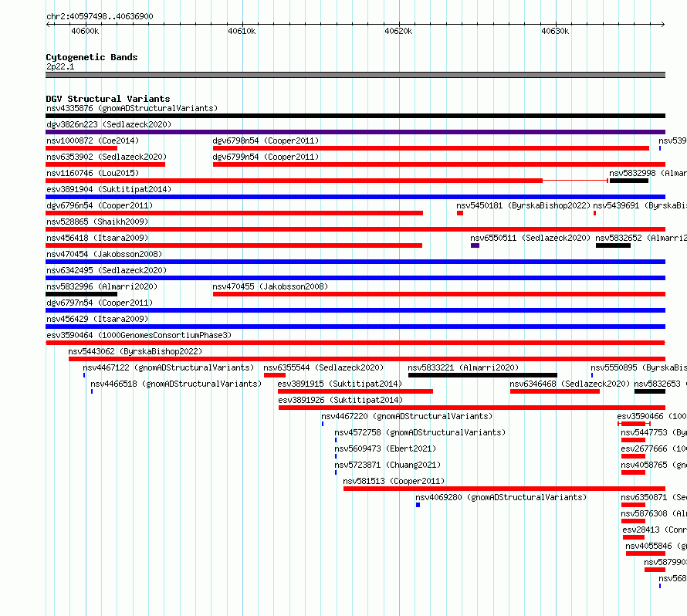
Task: Open nsv4069280 gnomADStructuralVariants label
Action: point(501,497)
